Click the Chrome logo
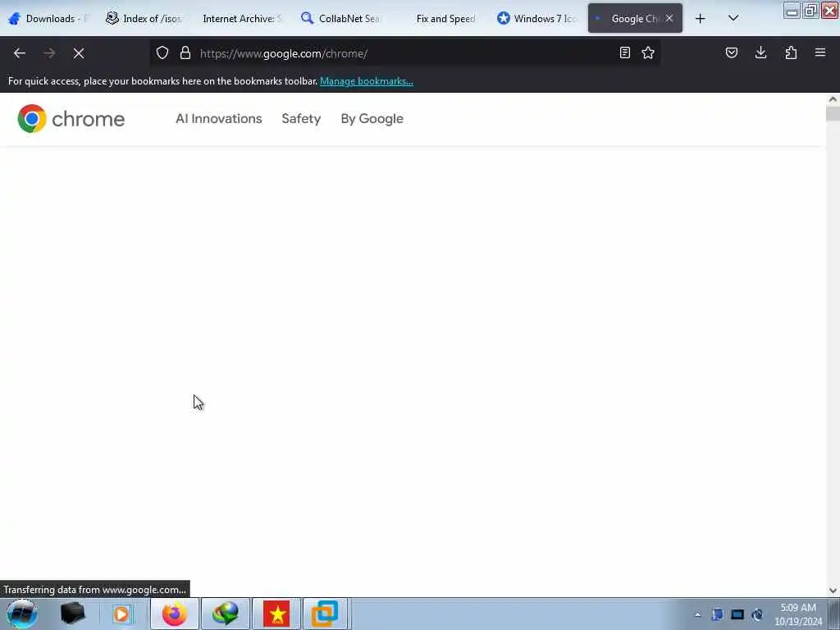The height and width of the screenshot is (630, 840). (x=71, y=118)
